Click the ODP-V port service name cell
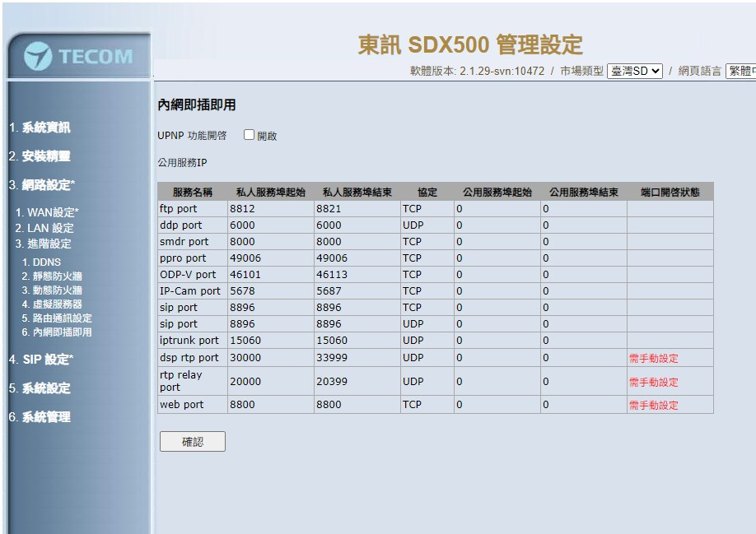The image size is (756, 534). click(193, 275)
